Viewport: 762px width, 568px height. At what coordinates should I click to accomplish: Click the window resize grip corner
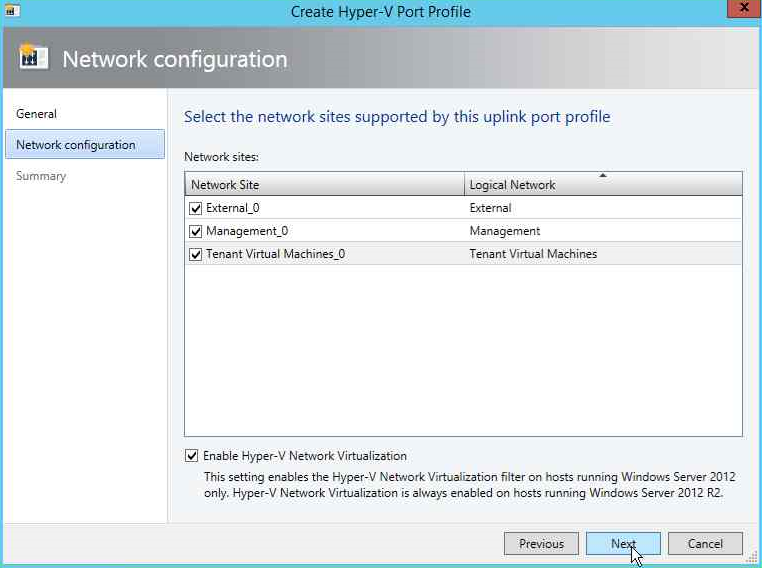[x=752, y=557]
